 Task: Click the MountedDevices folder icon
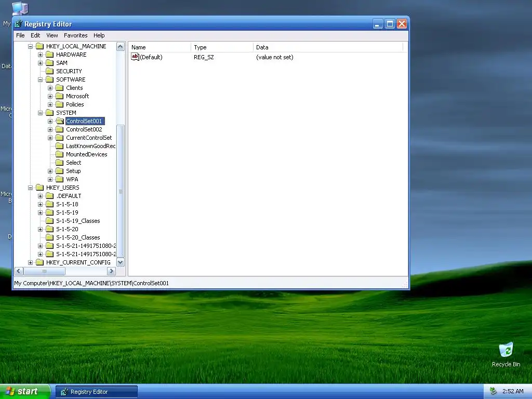click(x=59, y=154)
